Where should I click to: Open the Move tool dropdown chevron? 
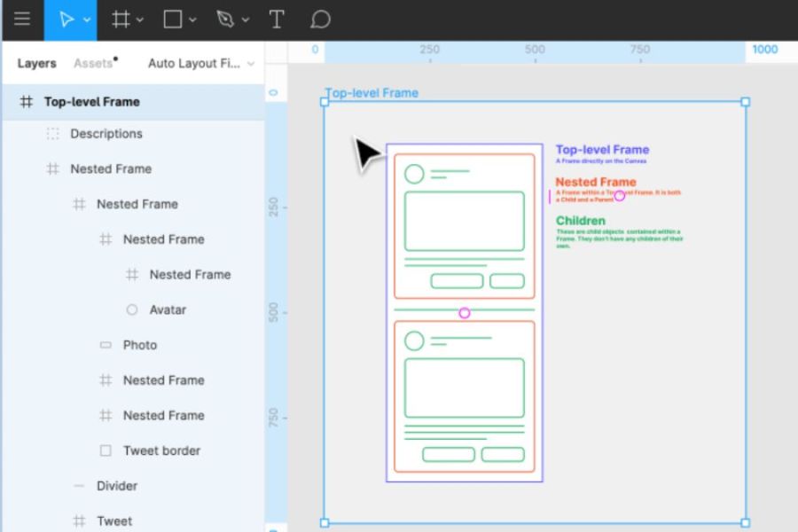tap(87, 20)
